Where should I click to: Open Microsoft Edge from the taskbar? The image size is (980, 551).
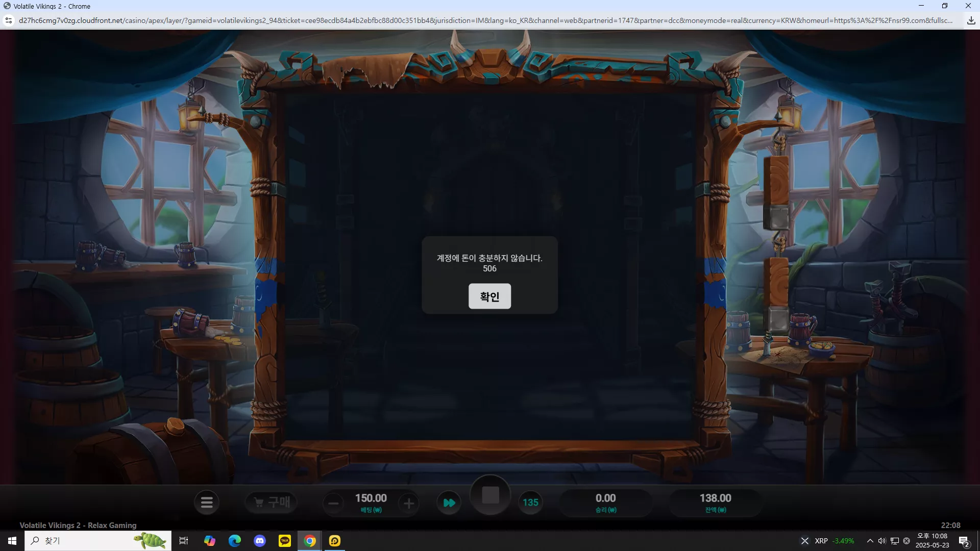(234, 541)
